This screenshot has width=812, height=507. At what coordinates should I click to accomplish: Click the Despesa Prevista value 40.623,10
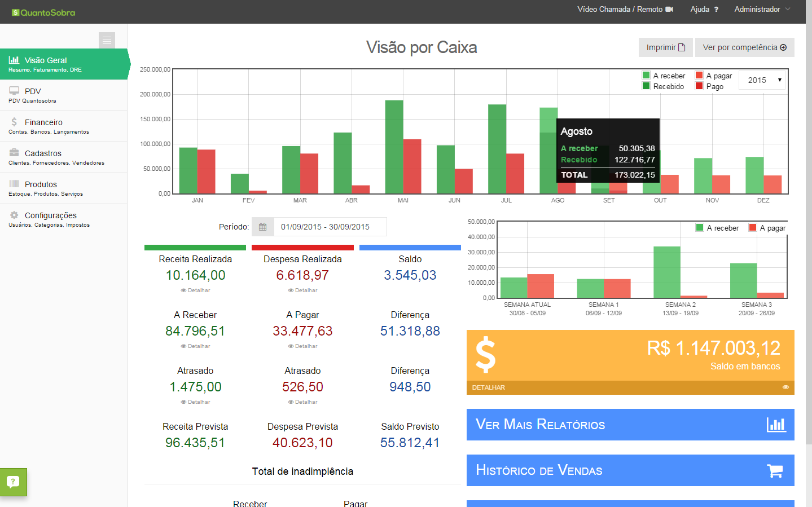(x=302, y=443)
